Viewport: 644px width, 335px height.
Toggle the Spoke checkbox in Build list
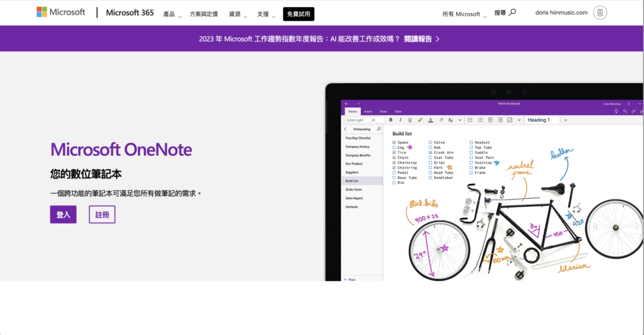point(394,143)
